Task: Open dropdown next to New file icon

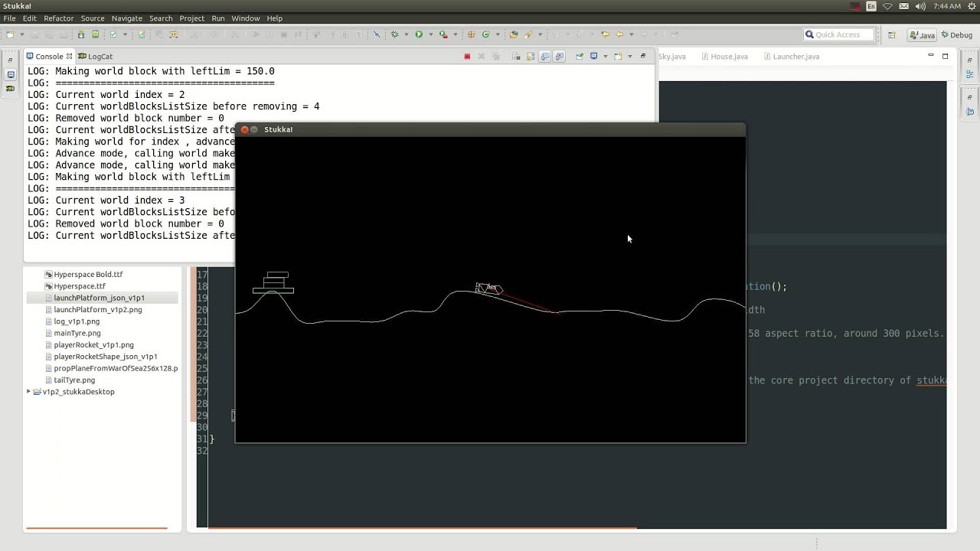Action: coord(22,34)
